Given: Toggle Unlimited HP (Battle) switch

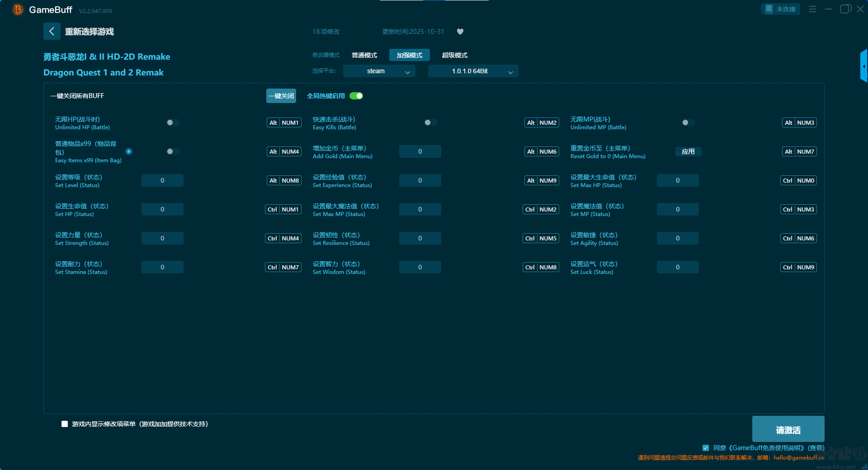Looking at the screenshot, I should tap(173, 122).
